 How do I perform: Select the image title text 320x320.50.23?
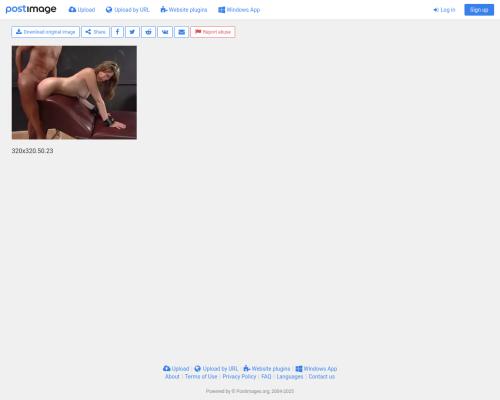click(32, 151)
